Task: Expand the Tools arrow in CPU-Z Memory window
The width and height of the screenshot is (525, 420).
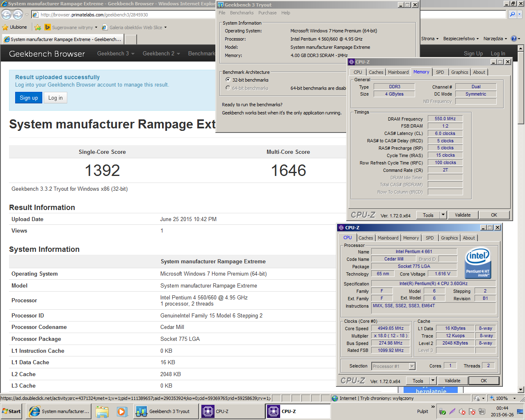Action: (x=443, y=215)
